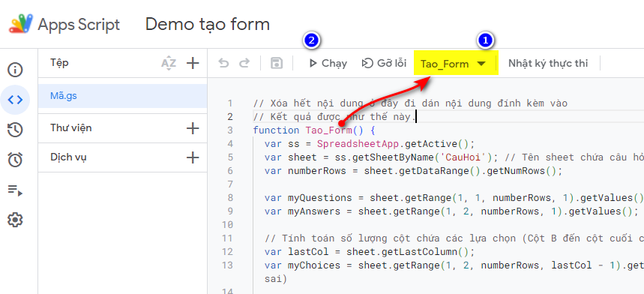644x294 pixels.
Task: Click the project title Demo tạo form
Action: click(208, 25)
